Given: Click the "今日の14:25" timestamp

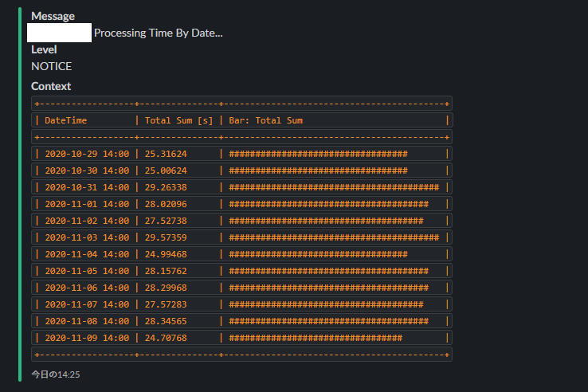Looking at the screenshot, I should (x=56, y=374).
